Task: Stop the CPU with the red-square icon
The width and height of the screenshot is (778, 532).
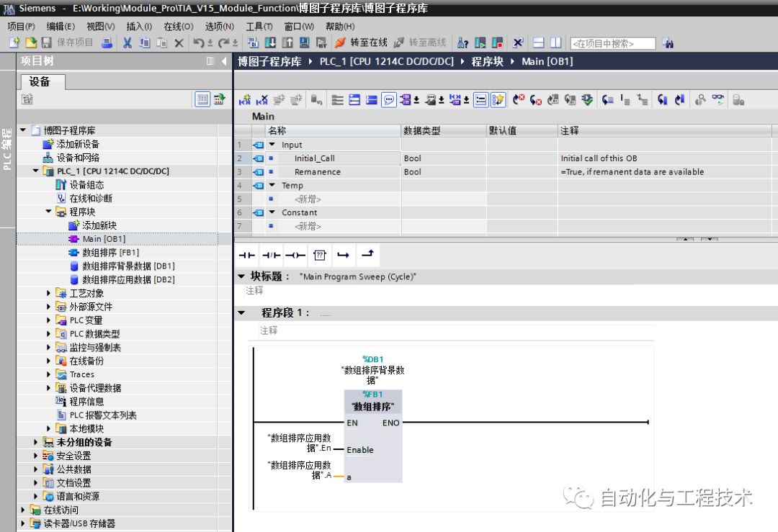Action: pyautogui.click(x=497, y=42)
